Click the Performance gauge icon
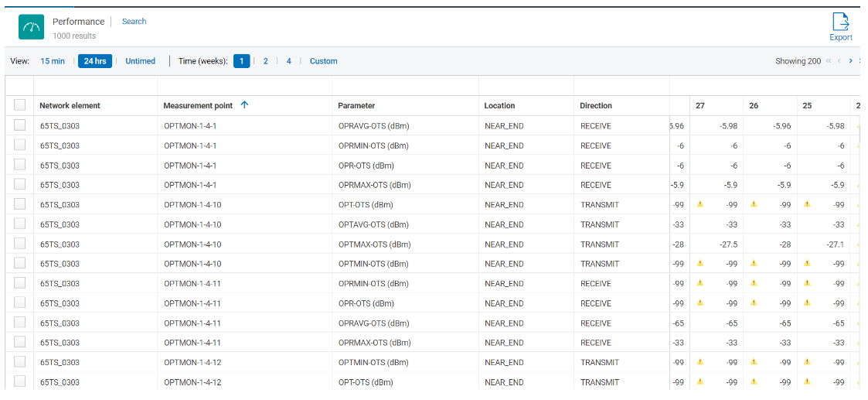Image resolution: width=868 pixels, height=400 pixels. (x=31, y=27)
